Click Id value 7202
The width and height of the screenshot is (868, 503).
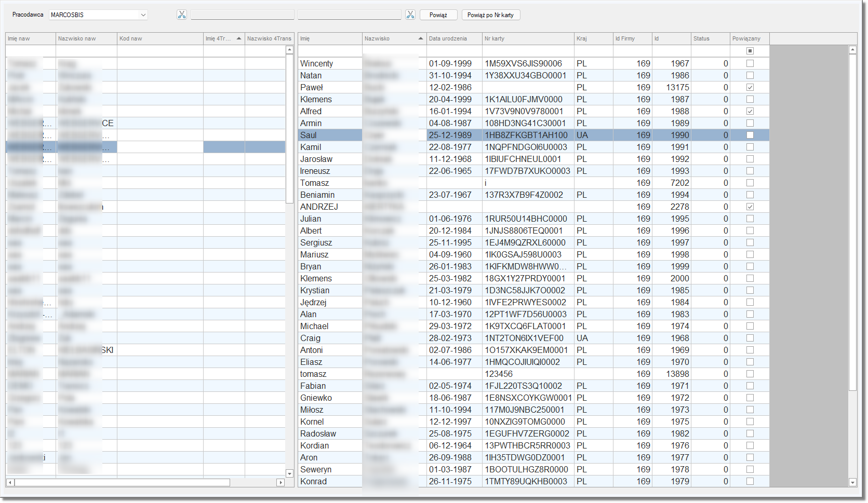tap(679, 183)
